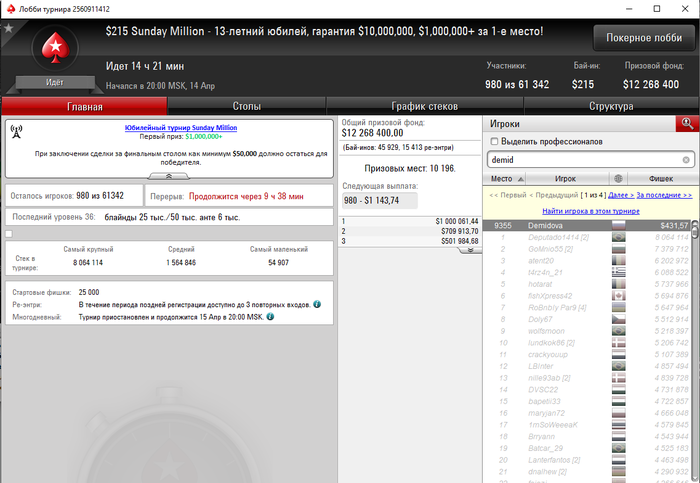Select player atent20 in list
700x483 pixels.
click(x=587, y=260)
